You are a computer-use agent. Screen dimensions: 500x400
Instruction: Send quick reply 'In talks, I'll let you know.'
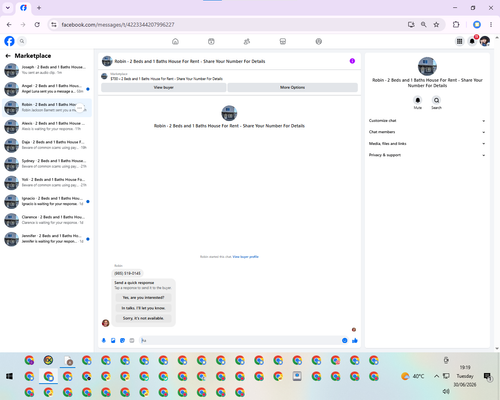click(x=143, y=308)
